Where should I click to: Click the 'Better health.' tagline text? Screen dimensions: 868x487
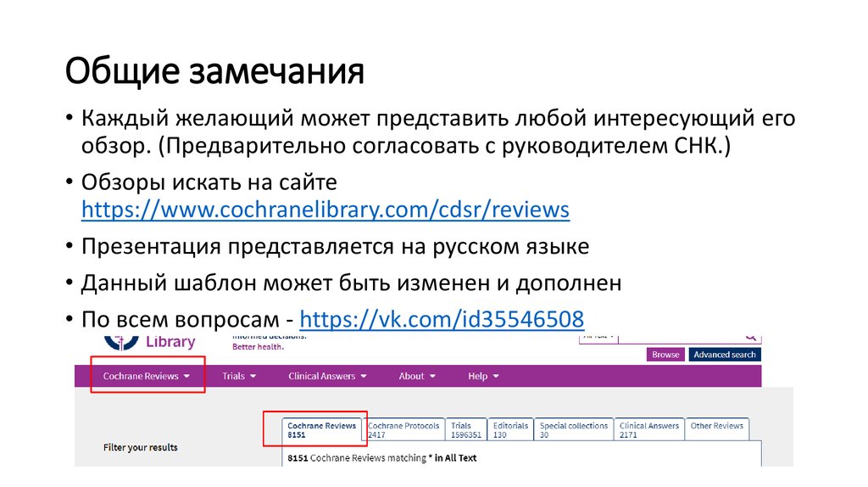tap(258, 347)
